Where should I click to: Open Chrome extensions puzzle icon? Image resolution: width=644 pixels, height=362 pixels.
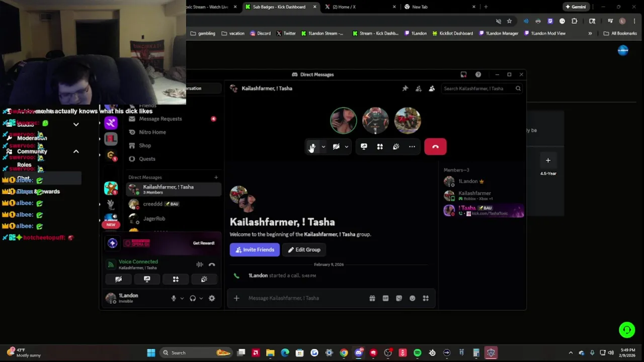point(574,21)
